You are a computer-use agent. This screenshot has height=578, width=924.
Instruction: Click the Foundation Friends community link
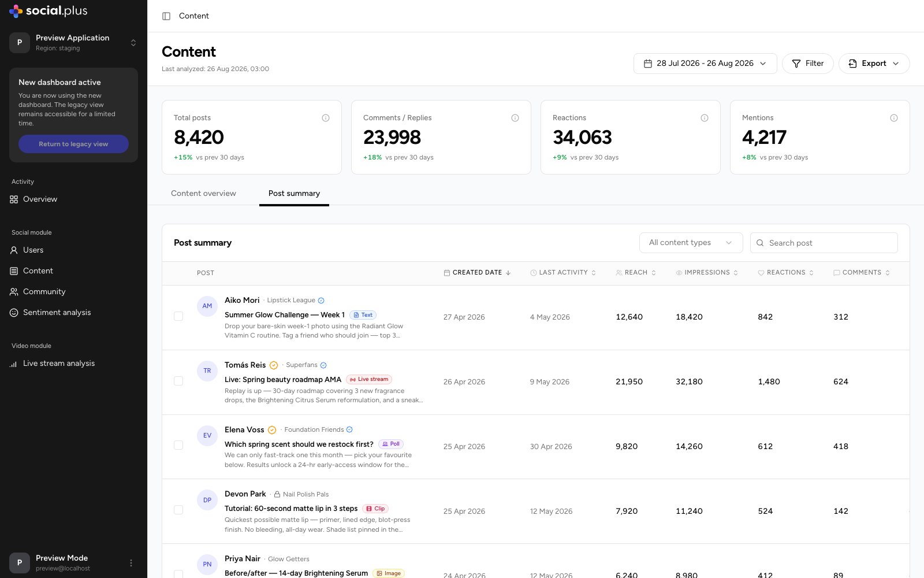click(x=314, y=430)
